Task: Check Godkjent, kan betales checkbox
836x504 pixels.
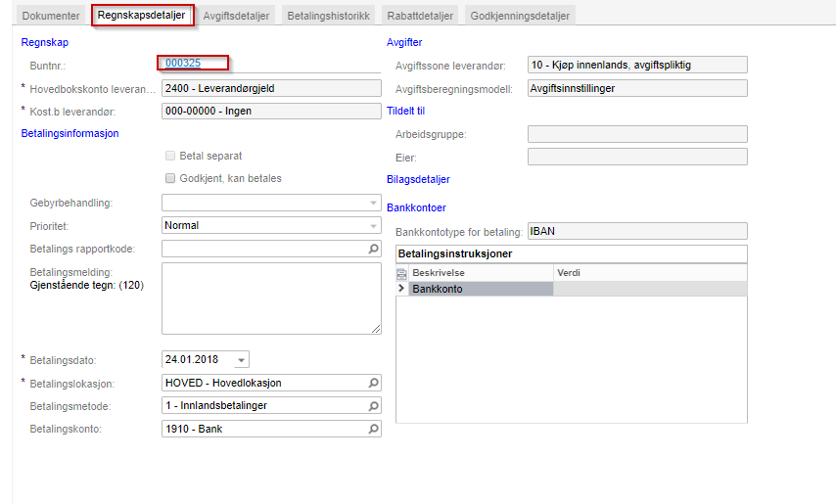Action: (171, 178)
